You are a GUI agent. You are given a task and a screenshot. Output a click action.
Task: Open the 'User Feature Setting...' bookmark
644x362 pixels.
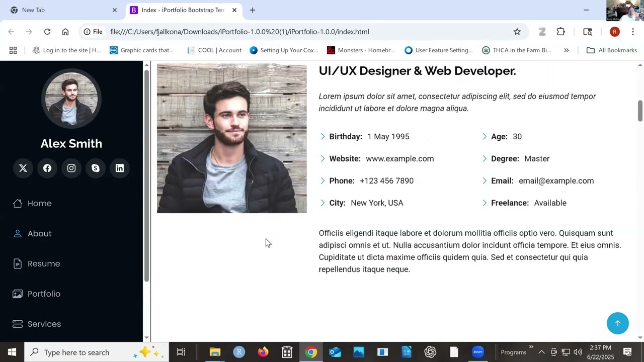439,50
